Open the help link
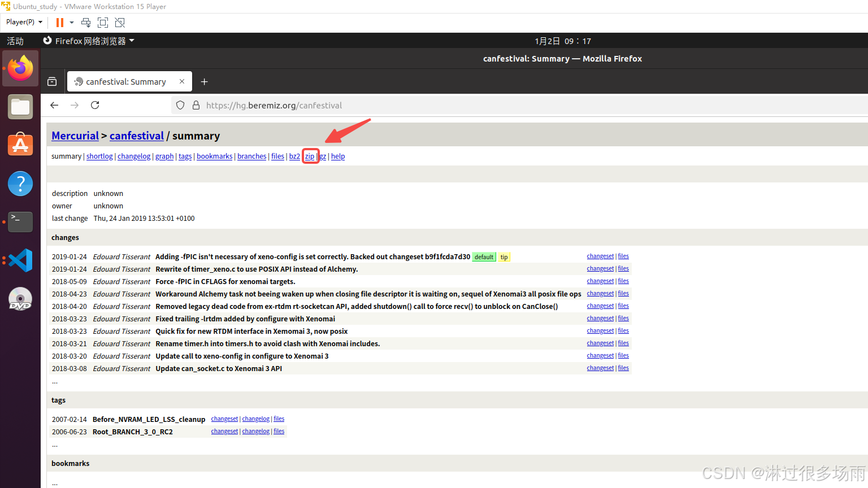This screenshot has width=868, height=488. pyautogui.click(x=338, y=156)
